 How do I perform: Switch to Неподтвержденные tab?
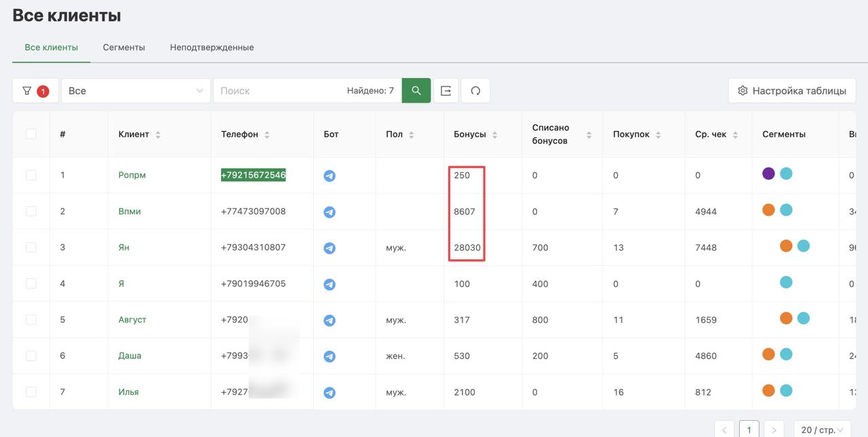[212, 47]
